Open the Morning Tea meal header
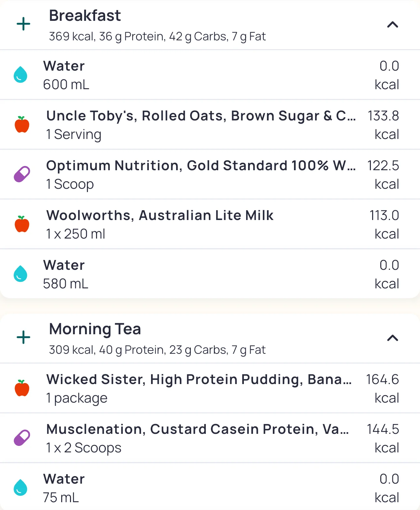 (157, 338)
